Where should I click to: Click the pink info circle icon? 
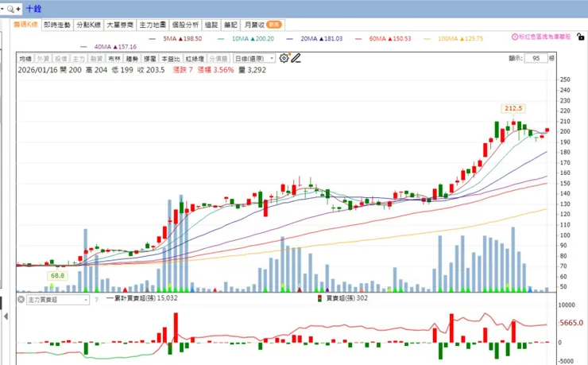pos(515,37)
